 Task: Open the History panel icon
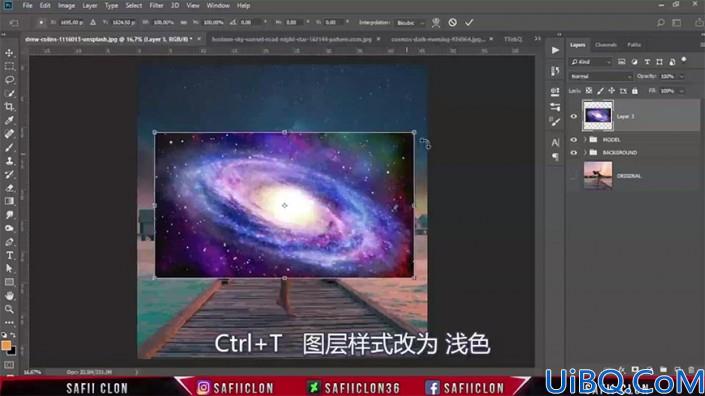(x=555, y=71)
